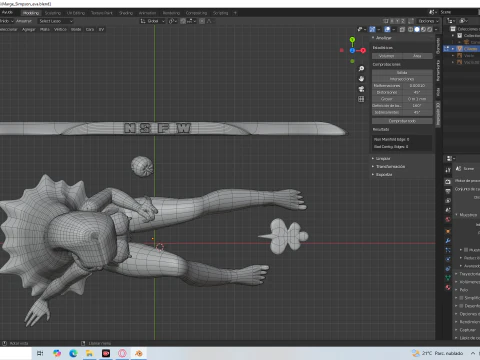Open the shading options dropdown arrow

click(436, 29)
